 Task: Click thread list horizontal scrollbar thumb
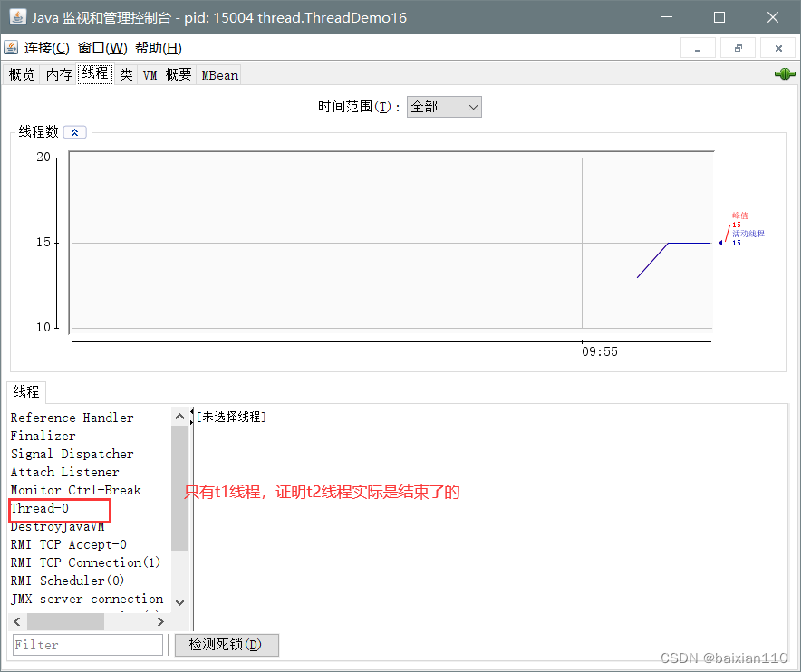[65, 621]
